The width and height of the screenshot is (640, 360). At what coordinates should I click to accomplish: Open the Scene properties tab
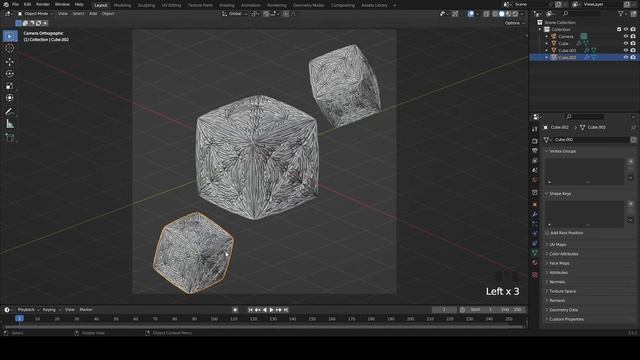(x=535, y=170)
